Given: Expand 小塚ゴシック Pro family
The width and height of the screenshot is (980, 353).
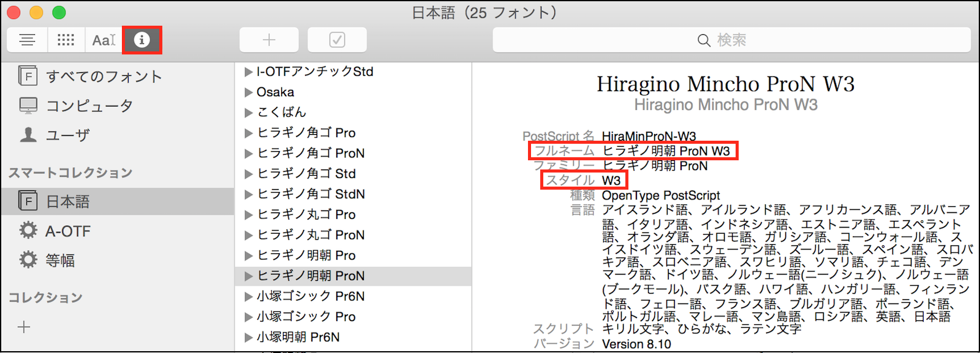Looking at the screenshot, I should coord(248,317).
